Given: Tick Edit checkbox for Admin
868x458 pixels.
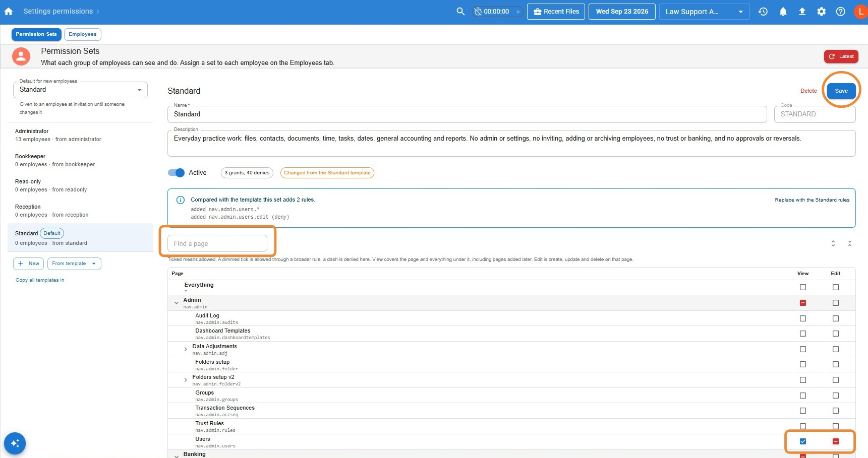Looking at the screenshot, I should pyautogui.click(x=836, y=303).
